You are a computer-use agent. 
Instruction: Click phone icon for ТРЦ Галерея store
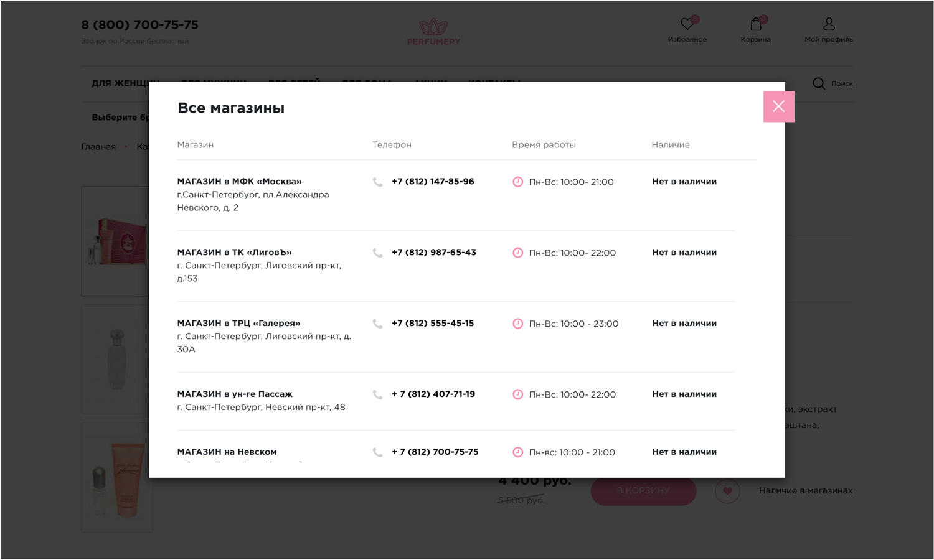[377, 324]
